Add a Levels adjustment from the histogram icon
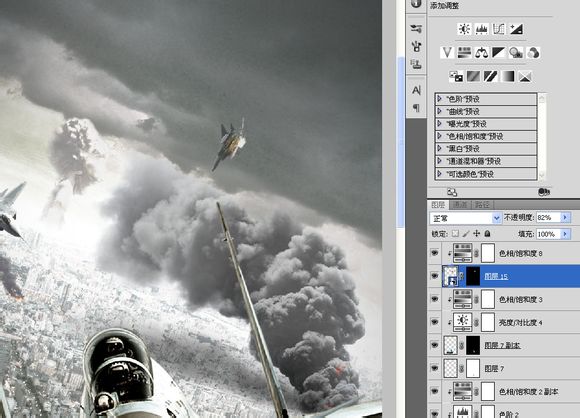 click(x=481, y=29)
